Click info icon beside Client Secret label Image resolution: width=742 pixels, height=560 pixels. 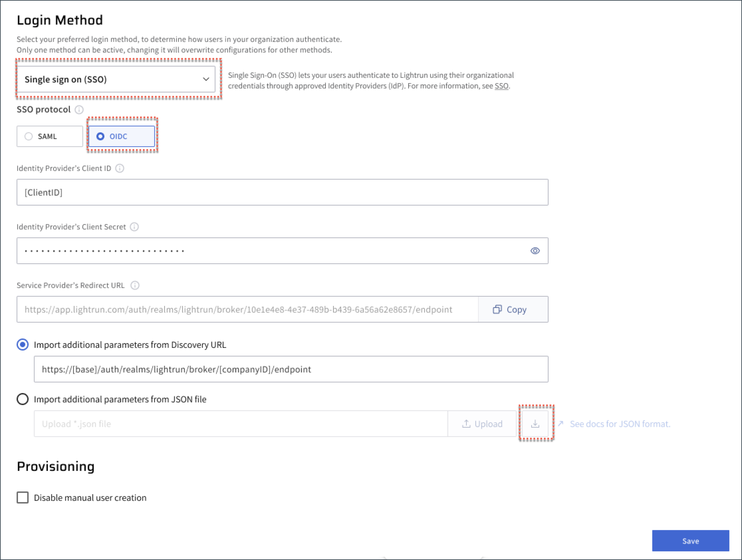pos(134,227)
